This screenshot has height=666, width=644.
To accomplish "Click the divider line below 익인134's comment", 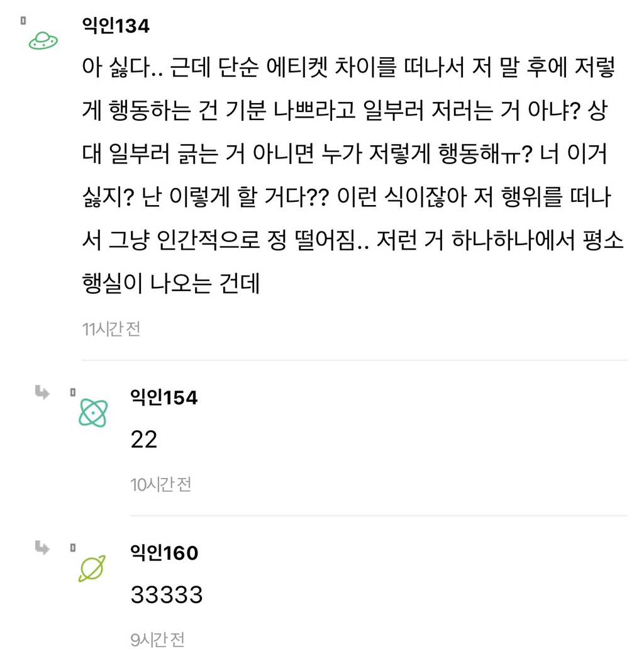I will [x=355, y=360].
